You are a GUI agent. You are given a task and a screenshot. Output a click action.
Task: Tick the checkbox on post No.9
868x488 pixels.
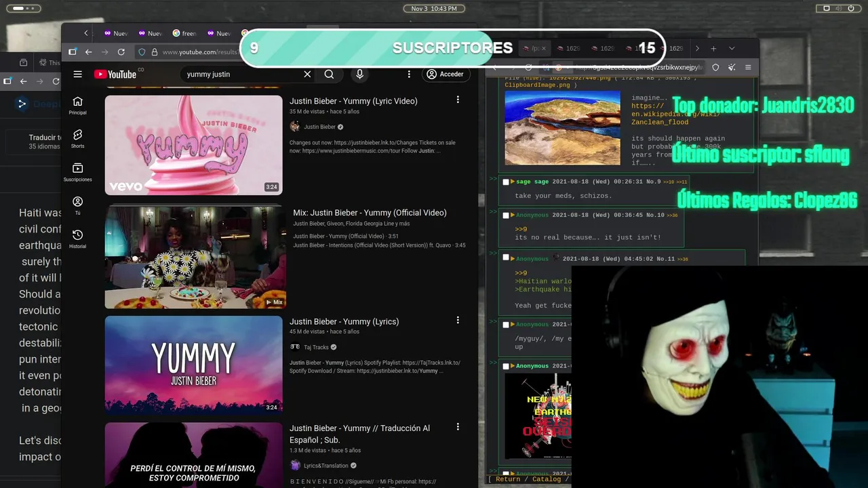(505, 182)
